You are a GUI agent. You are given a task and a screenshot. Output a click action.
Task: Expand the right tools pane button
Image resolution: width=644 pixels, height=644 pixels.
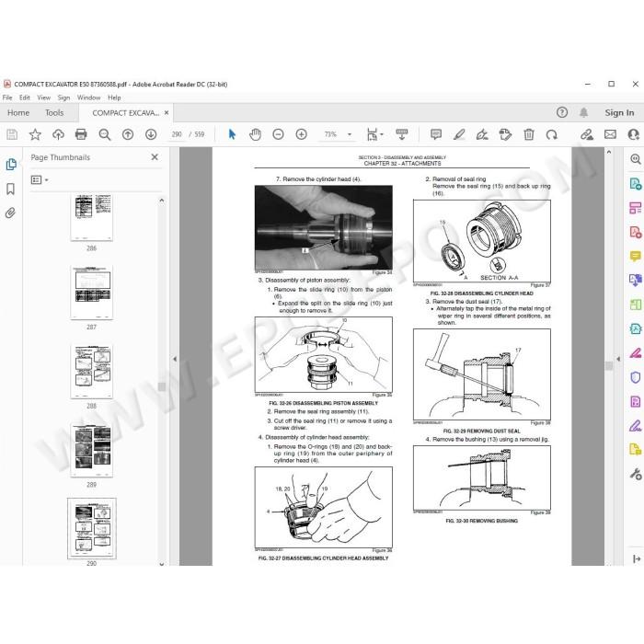[x=637, y=558]
